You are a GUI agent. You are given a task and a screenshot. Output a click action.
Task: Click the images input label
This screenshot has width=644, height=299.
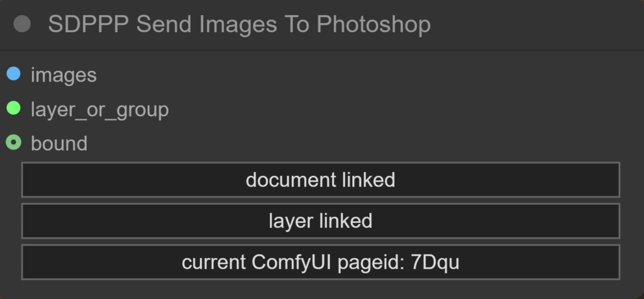coord(64,75)
